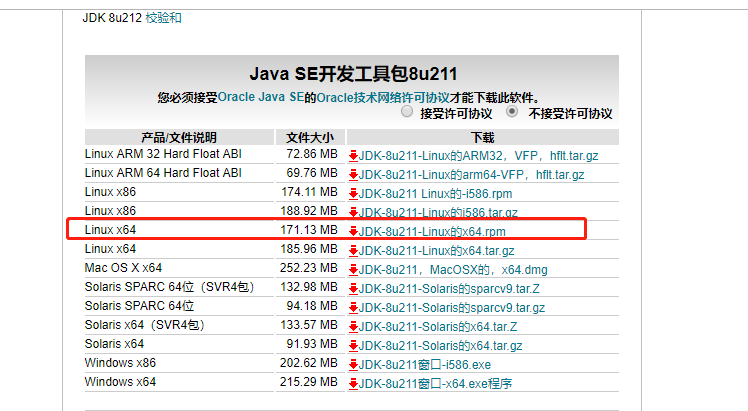Viewport: 748px width, 411px height.
Task: Click download arrow icon for Linux ARM32 tar.gz
Action: [353, 156]
